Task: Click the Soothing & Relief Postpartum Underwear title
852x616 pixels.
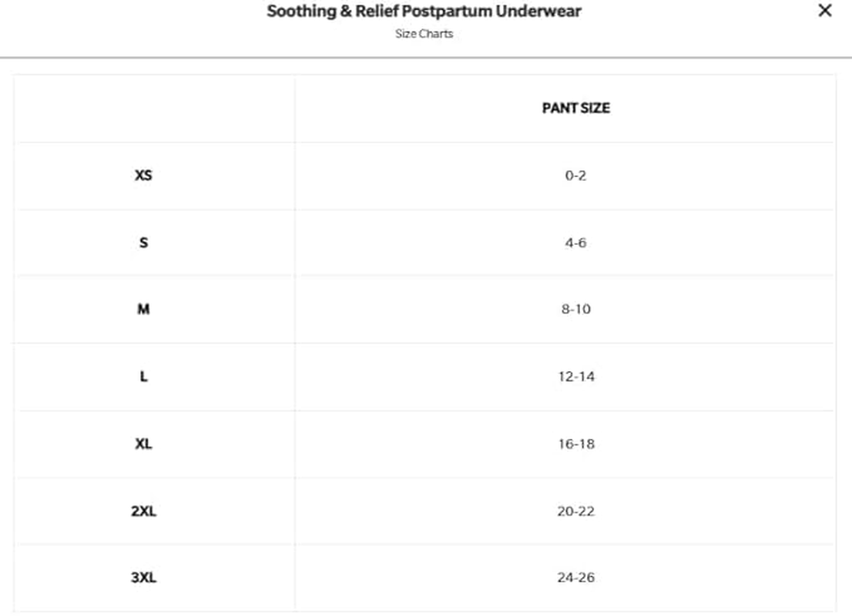Action: tap(424, 12)
